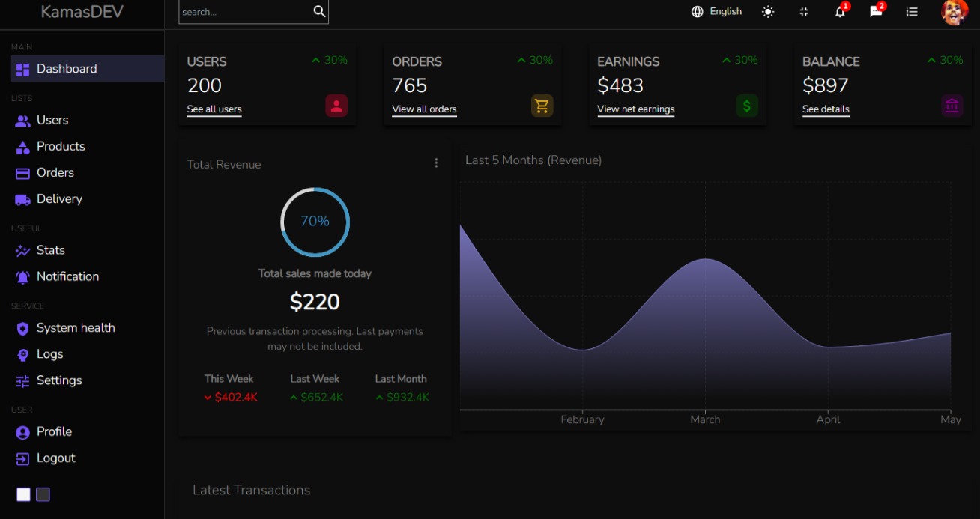The image size is (980, 519).
Task: Click the Orders credit card icon
Action: click(x=22, y=173)
